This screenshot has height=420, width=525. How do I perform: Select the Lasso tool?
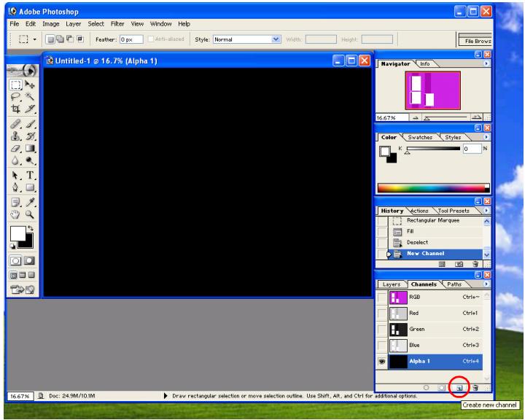15,97
